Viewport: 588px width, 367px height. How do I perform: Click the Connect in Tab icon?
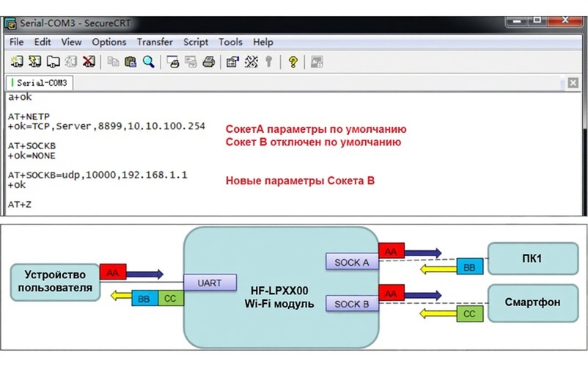53,62
